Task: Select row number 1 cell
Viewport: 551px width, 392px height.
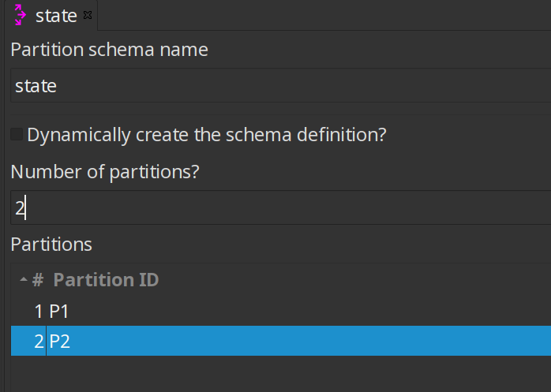Action: click(38, 312)
